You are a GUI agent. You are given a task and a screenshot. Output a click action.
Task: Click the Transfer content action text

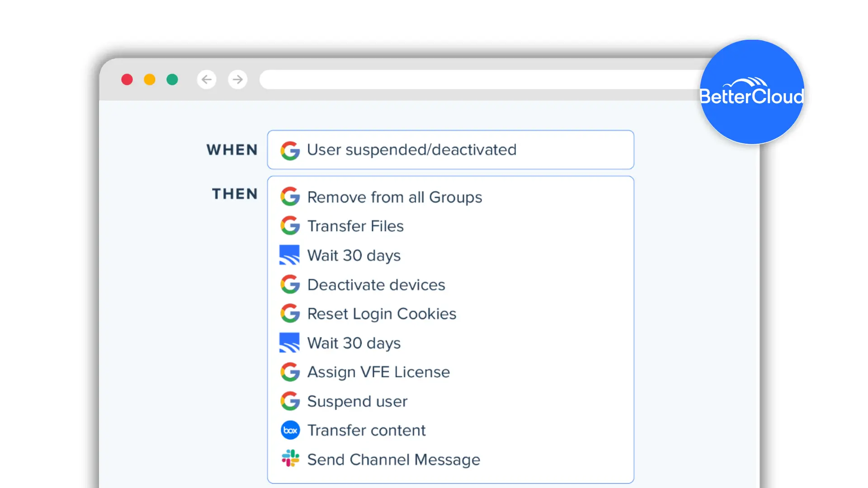(x=366, y=430)
